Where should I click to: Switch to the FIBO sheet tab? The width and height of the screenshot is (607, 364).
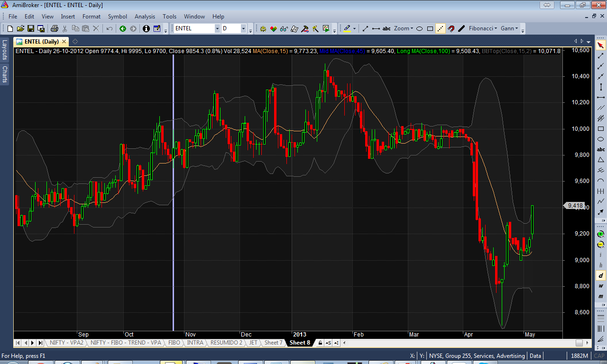point(174,343)
